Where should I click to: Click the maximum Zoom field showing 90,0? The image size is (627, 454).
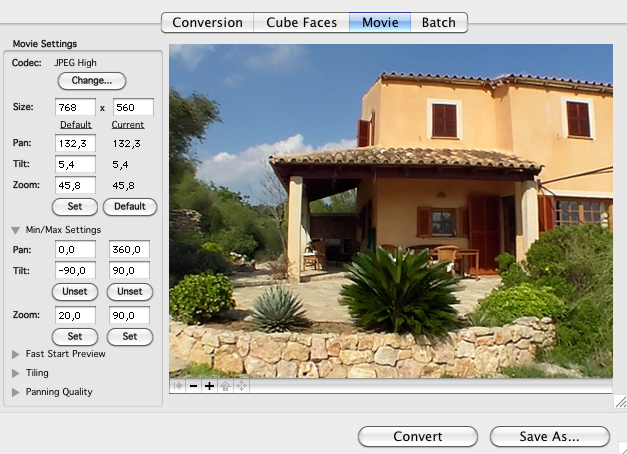129,316
